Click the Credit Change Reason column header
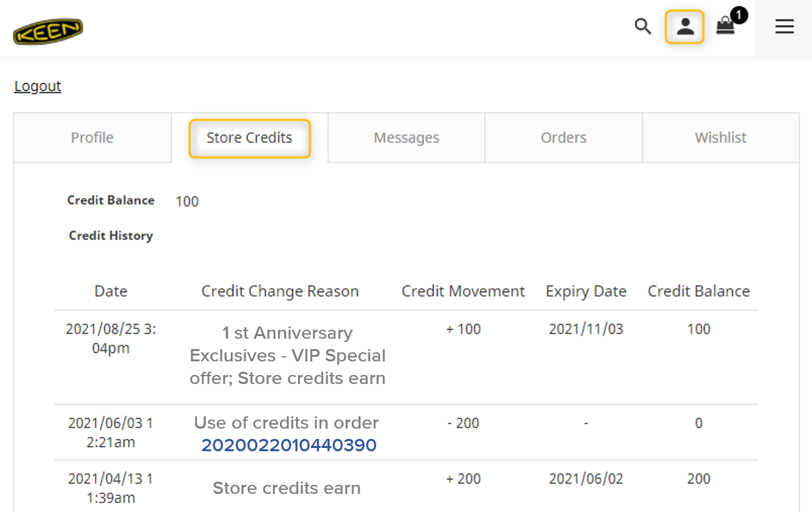The height and width of the screenshot is (512, 812). (x=280, y=292)
